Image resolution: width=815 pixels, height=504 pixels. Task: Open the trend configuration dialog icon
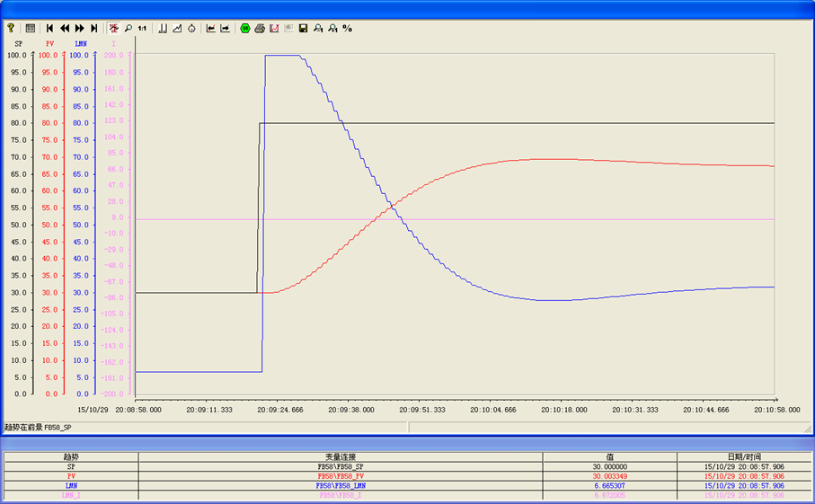31,28
